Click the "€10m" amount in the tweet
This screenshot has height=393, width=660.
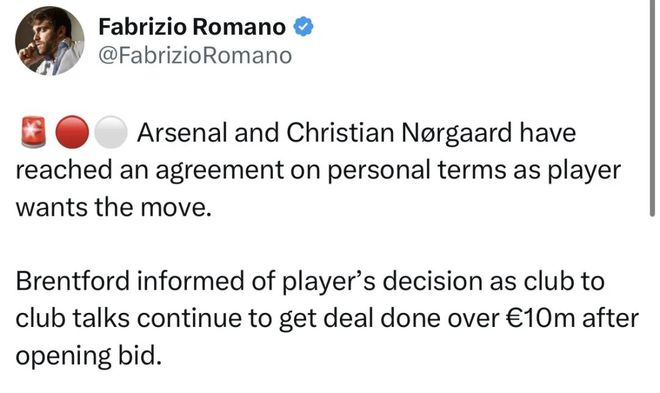point(540,318)
